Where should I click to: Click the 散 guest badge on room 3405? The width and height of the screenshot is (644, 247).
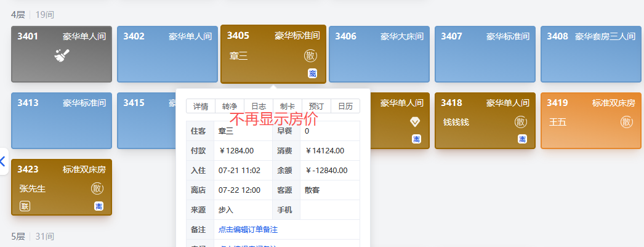pyautogui.click(x=310, y=55)
